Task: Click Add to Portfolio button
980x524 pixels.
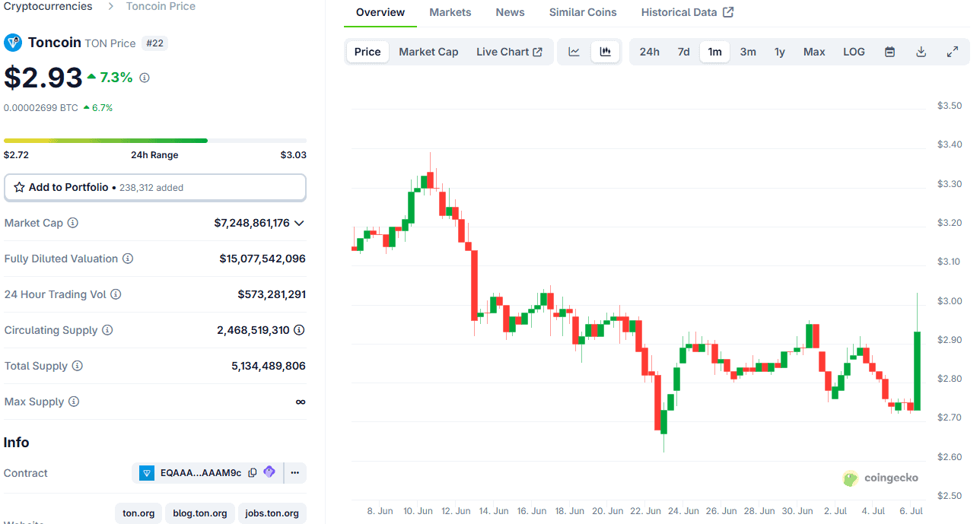Action: pos(155,187)
